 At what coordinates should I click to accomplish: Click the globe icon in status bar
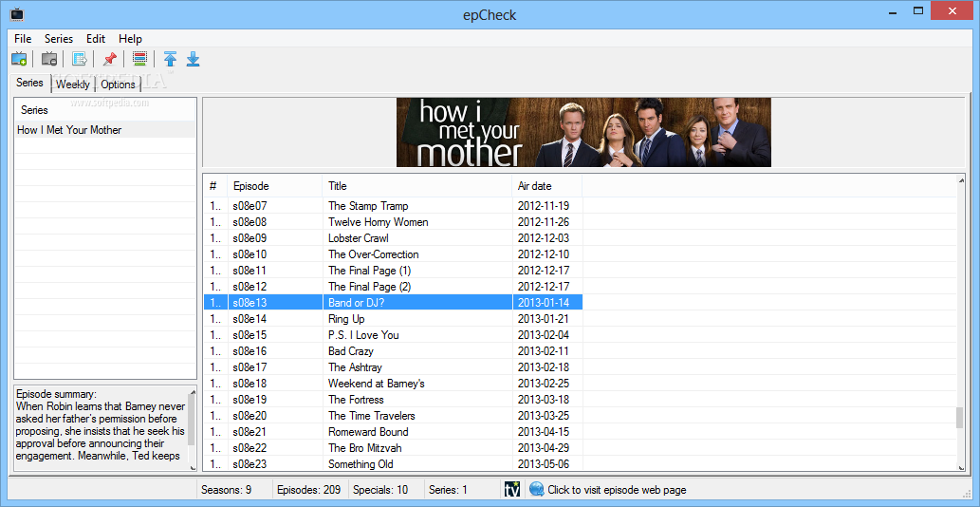click(536, 490)
